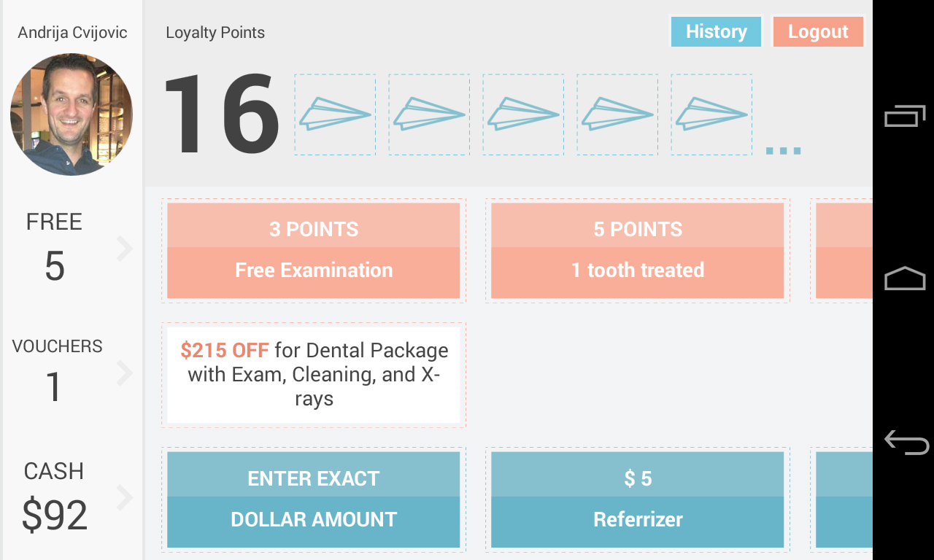Expand the CASH section chevron
The width and height of the screenshot is (934, 560).
[x=125, y=499]
